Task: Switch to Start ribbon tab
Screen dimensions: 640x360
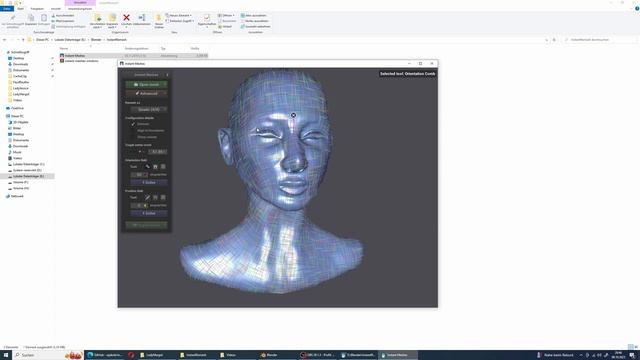Action: (20, 9)
